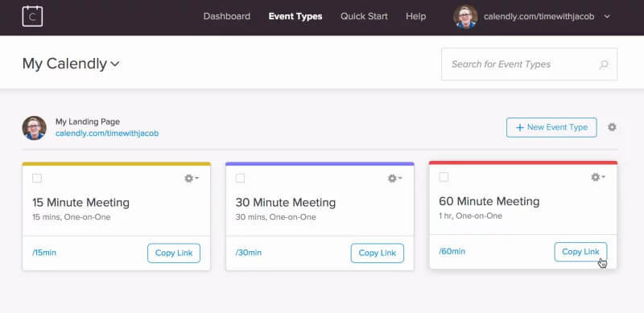The width and height of the screenshot is (644, 313).
Task: Click '1 hr, One-on-One' text
Action: (471, 216)
